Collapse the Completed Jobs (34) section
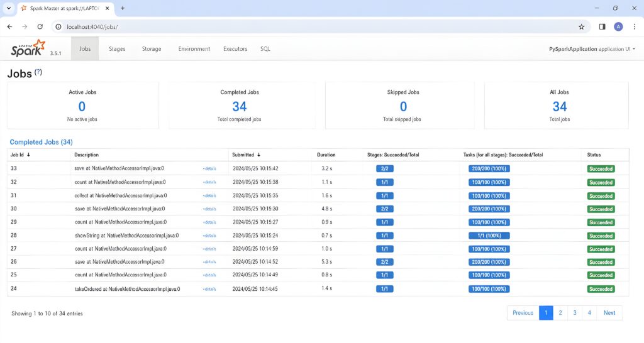644x343 pixels. pyautogui.click(x=41, y=142)
